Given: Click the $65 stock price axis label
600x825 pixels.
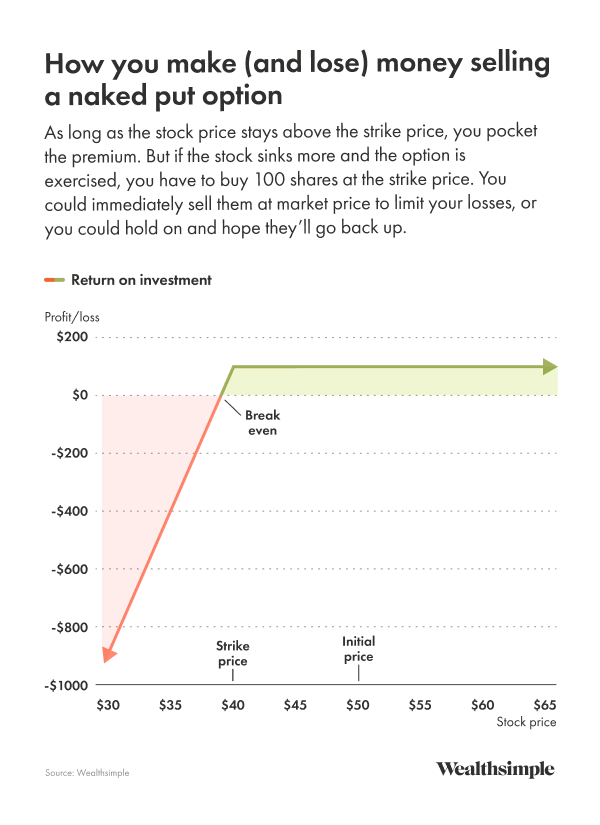Looking at the screenshot, I should (x=545, y=705).
